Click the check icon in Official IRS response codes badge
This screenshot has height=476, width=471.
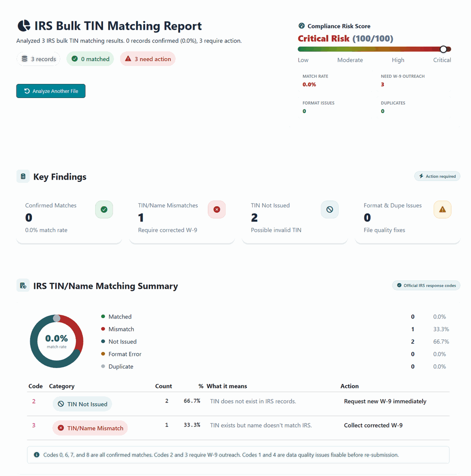[399, 285]
